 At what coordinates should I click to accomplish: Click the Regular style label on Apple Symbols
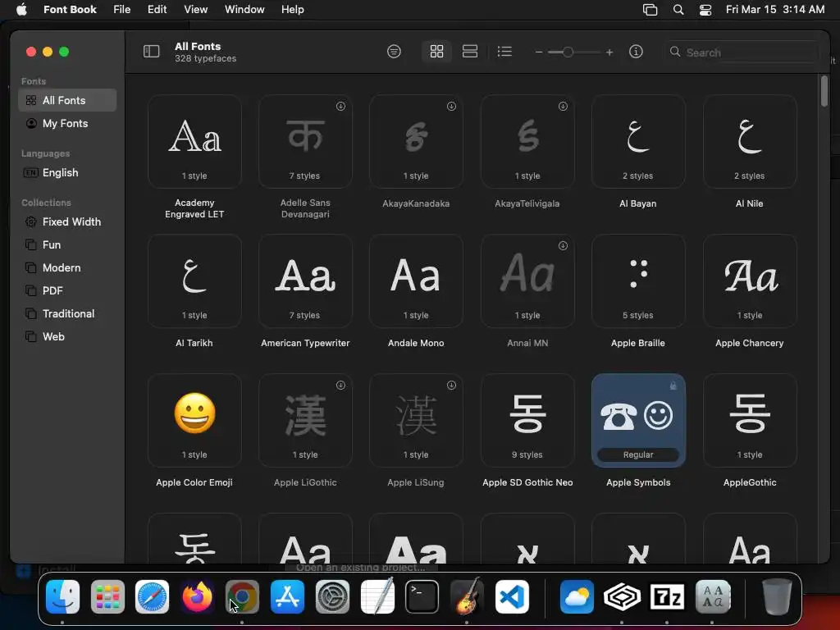[x=638, y=454]
